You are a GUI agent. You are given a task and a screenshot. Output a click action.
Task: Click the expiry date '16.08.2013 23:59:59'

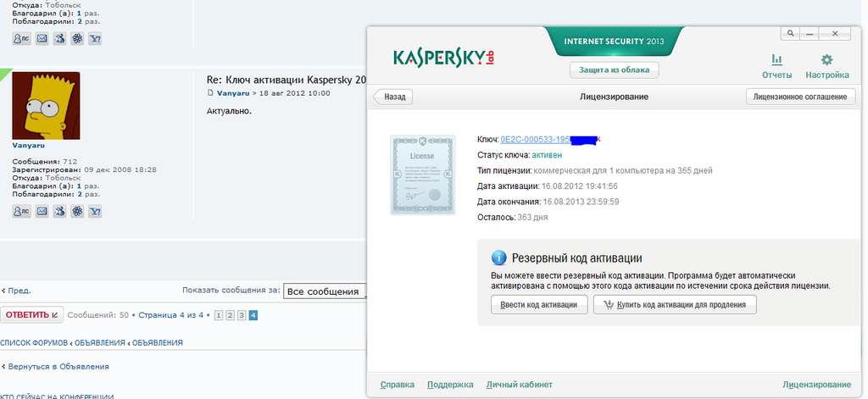tap(581, 202)
